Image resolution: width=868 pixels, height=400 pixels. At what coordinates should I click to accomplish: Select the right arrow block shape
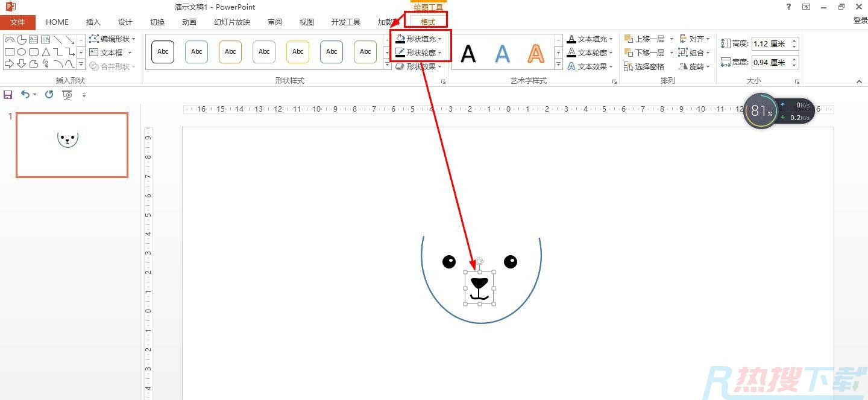tap(10, 65)
